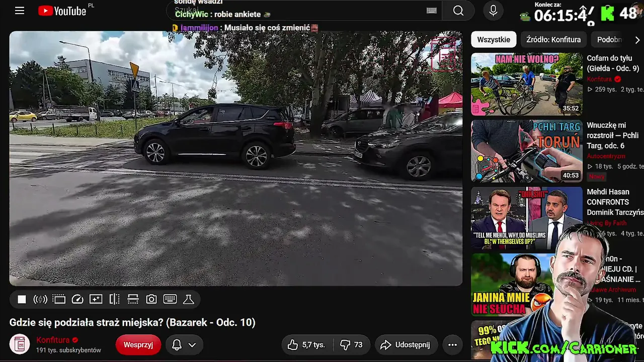
Task: Click the Nowy badge under Autocentryzm
Action: tap(597, 176)
